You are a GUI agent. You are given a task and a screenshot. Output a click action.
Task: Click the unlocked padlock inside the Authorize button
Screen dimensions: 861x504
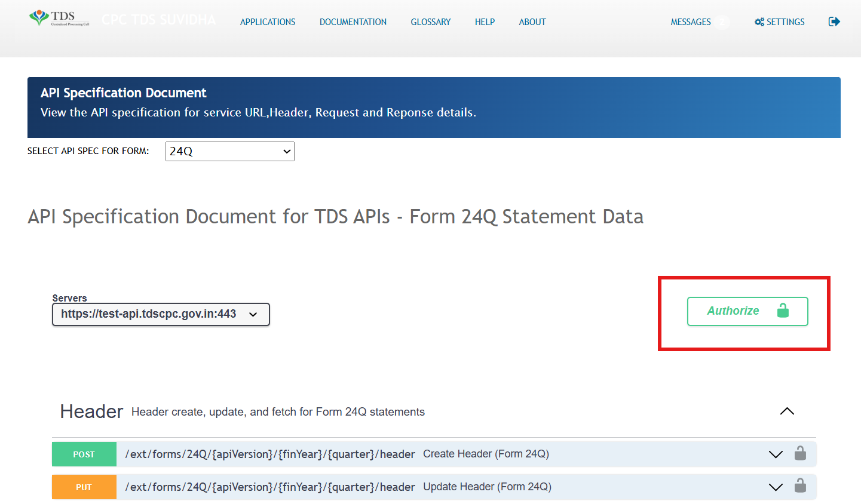[x=783, y=311]
